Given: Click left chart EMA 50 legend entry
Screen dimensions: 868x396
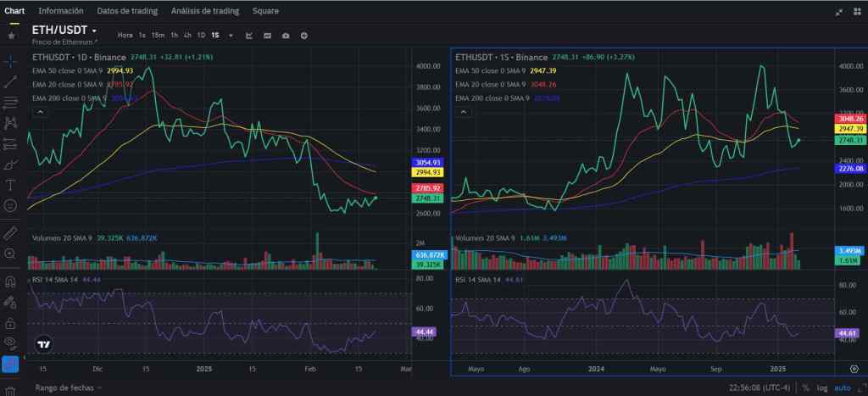Looking at the screenshot, I should point(83,71).
